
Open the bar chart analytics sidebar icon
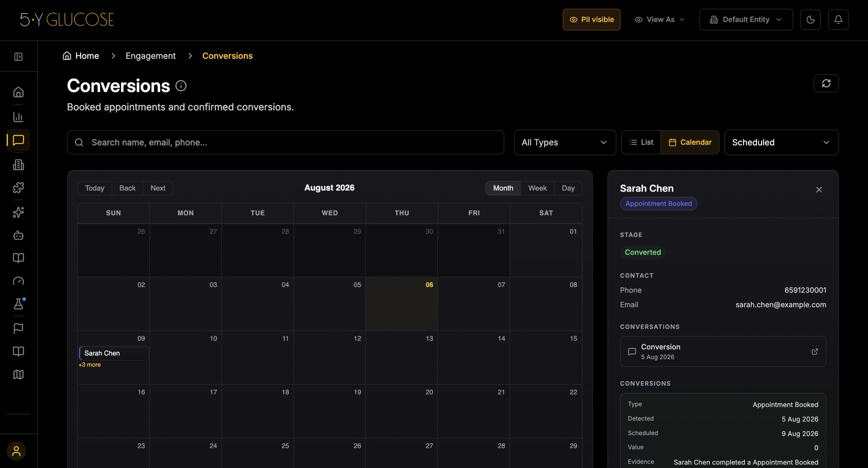click(x=19, y=117)
